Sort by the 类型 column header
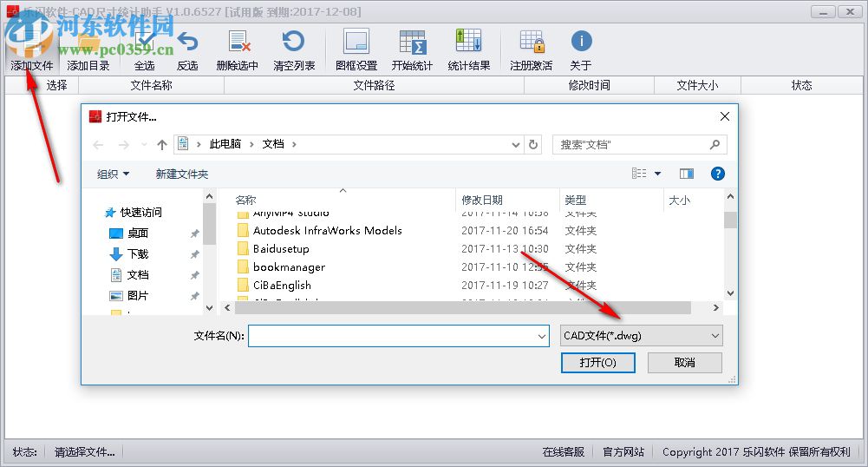This screenshot has height=467, width=868. [x=611, y=200]
